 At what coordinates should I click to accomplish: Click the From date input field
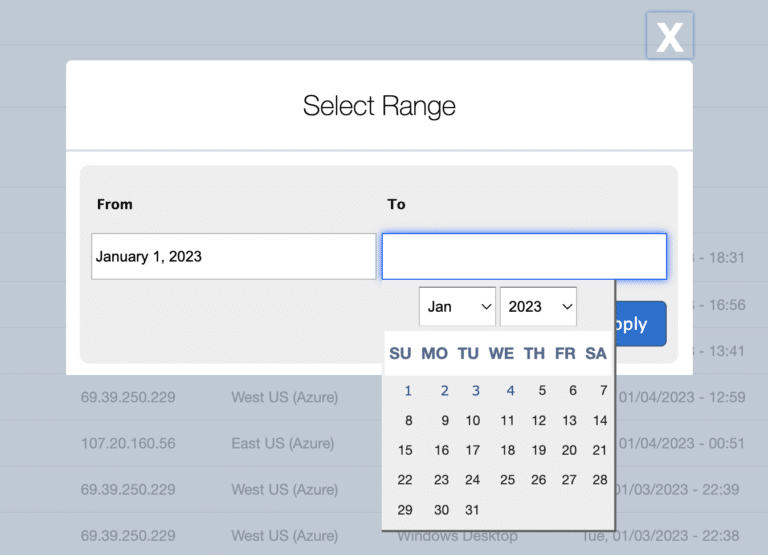[x=233, y=257]
